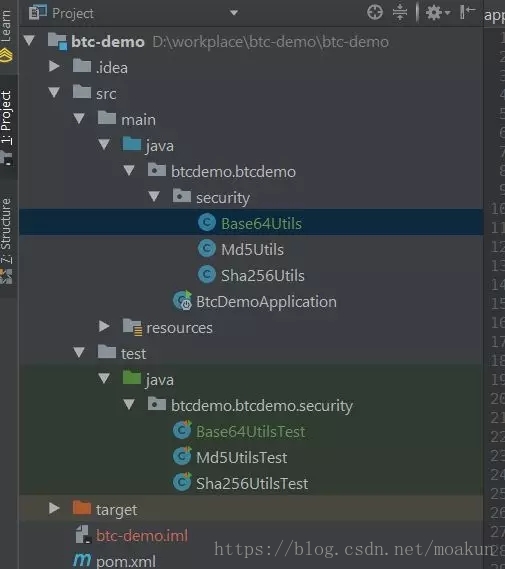505x569 pixels.
Task: Click the collapse all icon
Action: click(400, 12)
